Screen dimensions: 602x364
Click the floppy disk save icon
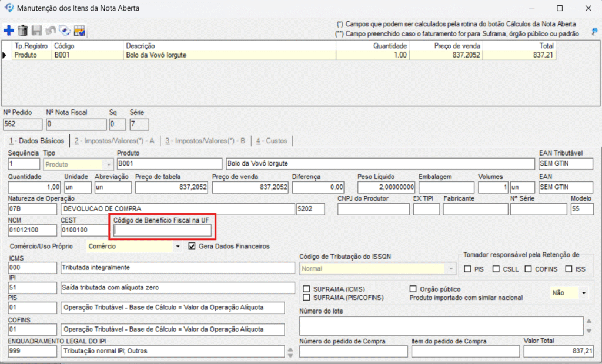coord(37,31)
